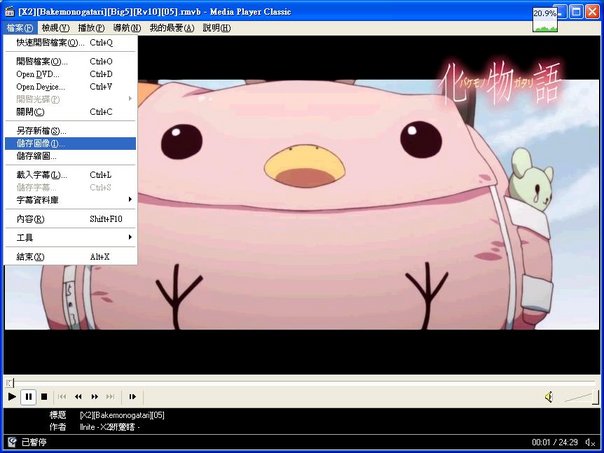Screen dimensions: 604x453
Task: Click the Stop button
Action: [x=44, y=396]
